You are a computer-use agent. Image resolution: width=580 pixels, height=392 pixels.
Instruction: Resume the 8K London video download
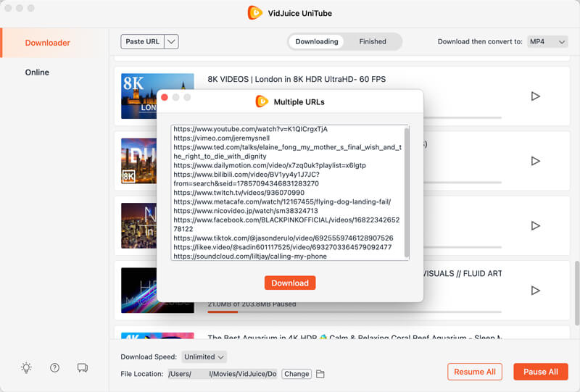tap(535, 96)
